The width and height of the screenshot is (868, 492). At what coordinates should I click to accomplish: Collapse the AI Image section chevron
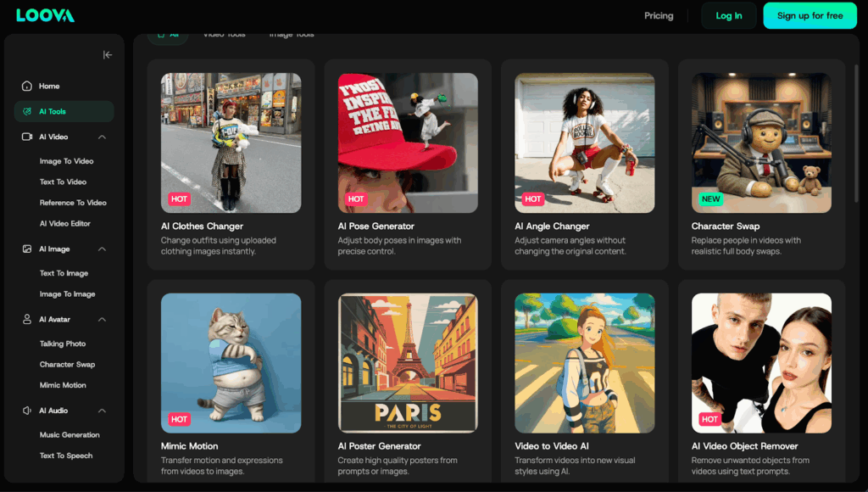102,249
